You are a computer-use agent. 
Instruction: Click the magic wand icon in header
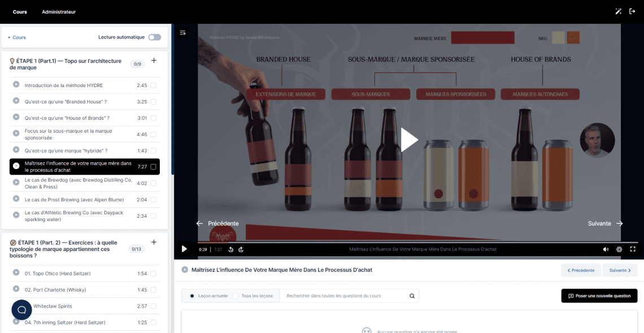click(618, 11)
